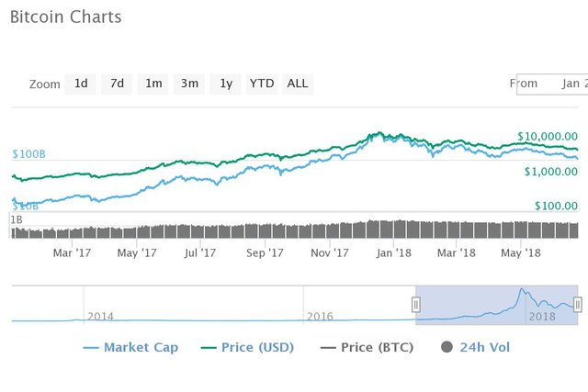Click the 2016 marker in navigator

coord(320,317)
